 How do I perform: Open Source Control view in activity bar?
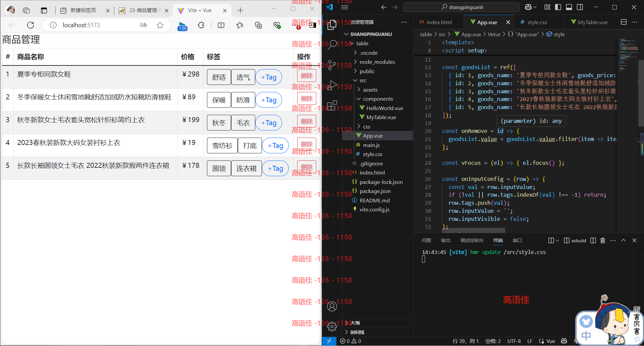[x=332, y=65]
